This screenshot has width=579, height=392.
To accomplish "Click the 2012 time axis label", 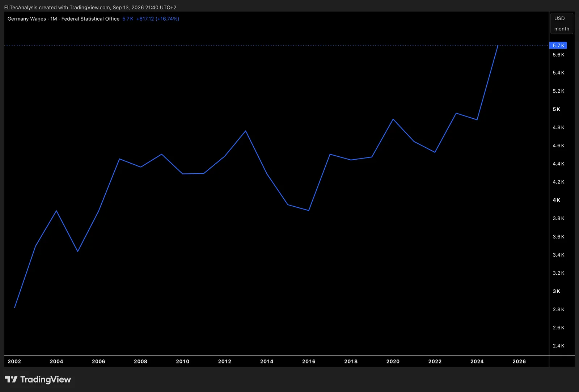I will pos(225,362).
